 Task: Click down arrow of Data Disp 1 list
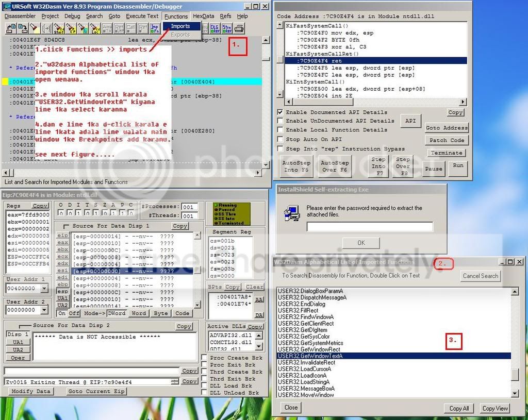point(197,305)
